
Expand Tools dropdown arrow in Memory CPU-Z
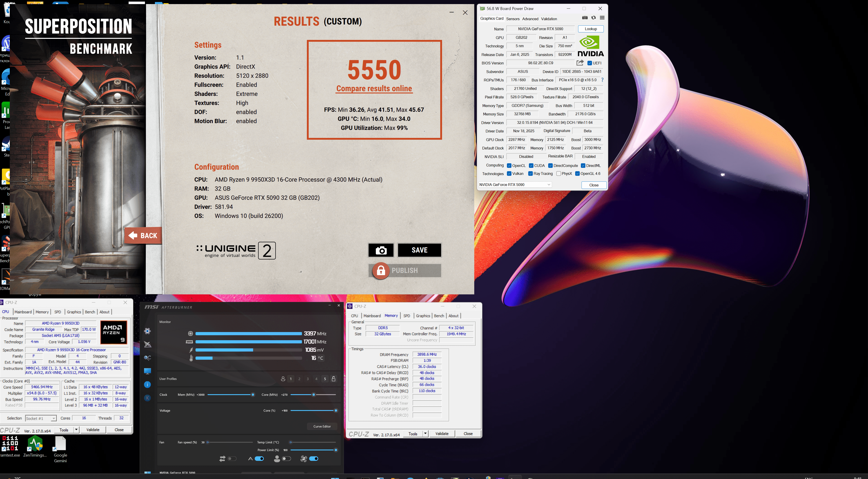coord(425,434)
